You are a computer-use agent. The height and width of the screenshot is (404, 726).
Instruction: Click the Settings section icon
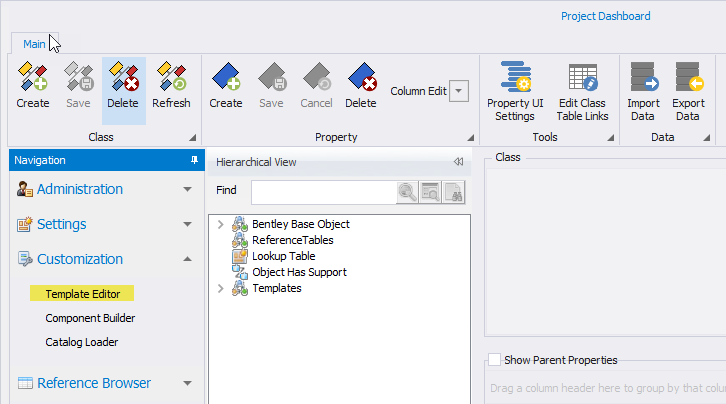pos(25,224)
